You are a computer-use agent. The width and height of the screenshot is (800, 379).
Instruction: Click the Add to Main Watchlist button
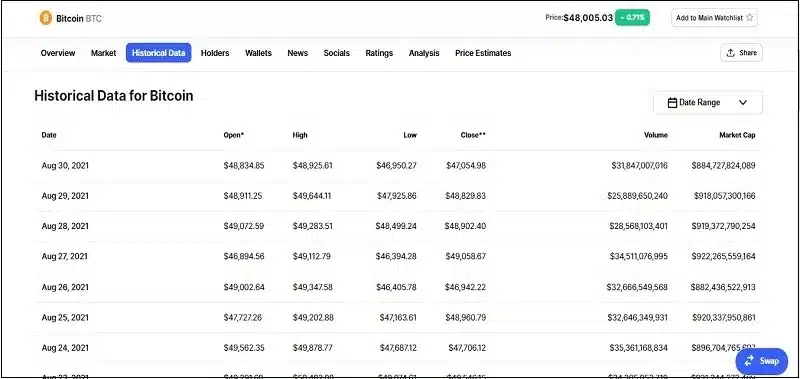[714, 17]
